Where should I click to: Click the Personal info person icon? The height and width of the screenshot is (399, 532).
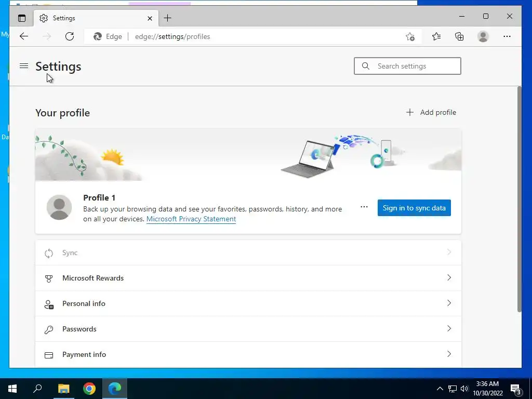[49, 304]
